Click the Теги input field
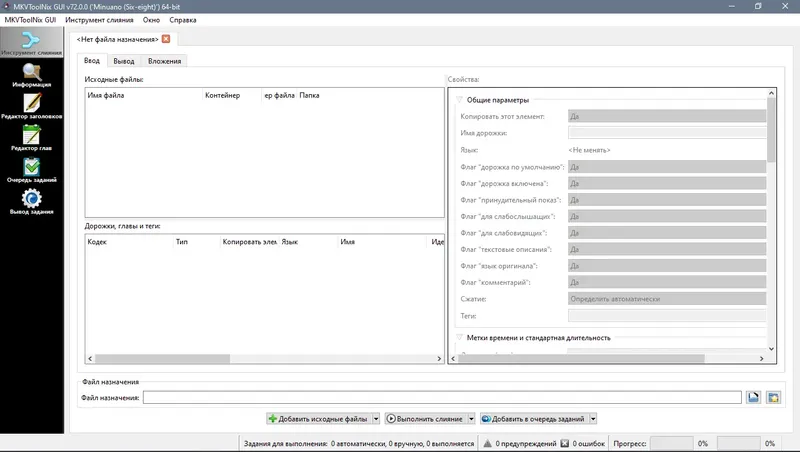Screen dimensions: 800x452 coord(667,316)
